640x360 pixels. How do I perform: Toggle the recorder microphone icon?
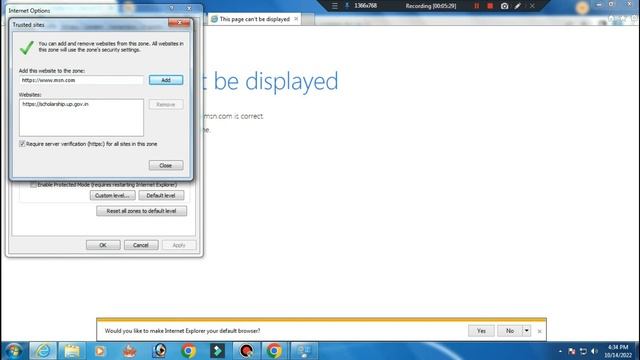click(x=347, y=6)
